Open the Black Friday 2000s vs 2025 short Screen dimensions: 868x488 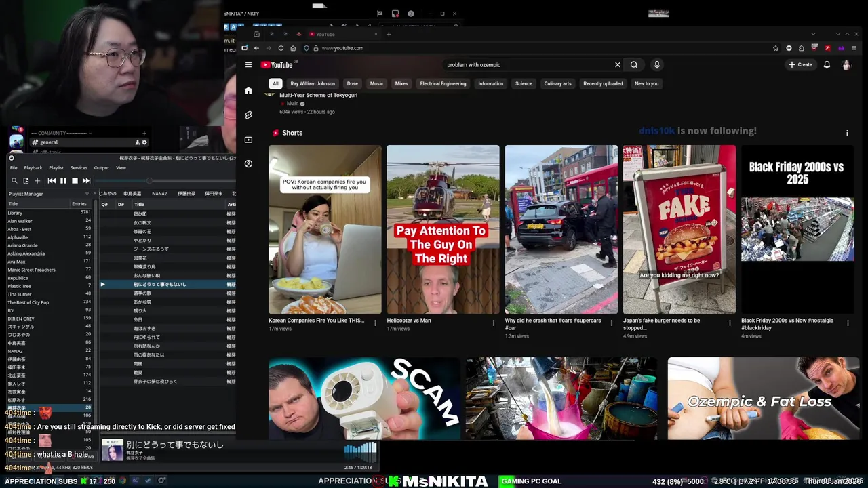797,229
